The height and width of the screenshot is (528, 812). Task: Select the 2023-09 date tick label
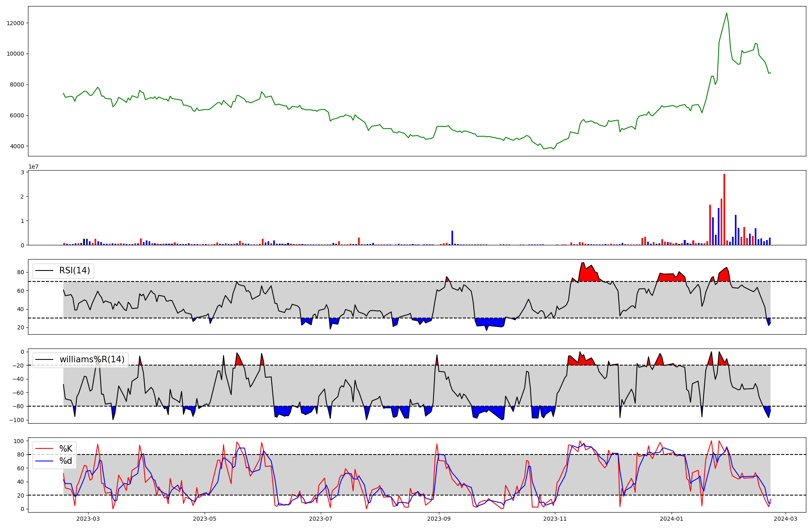tap(439, 519)
